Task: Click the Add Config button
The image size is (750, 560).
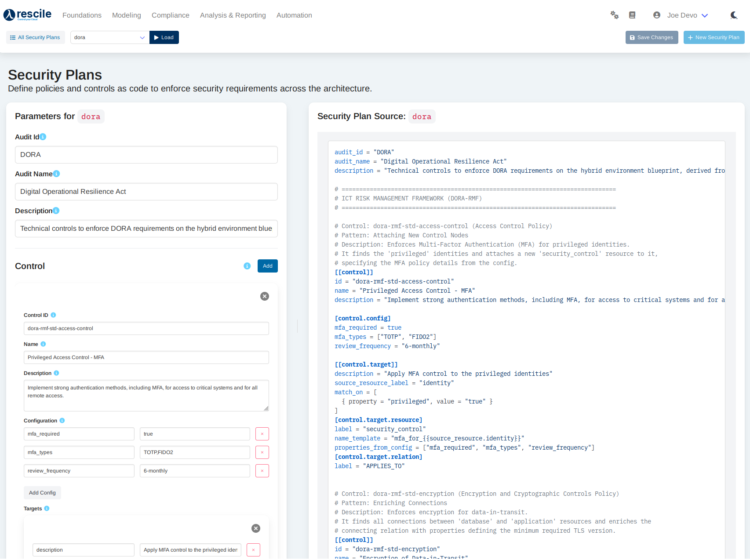Action: click(42, 492)
